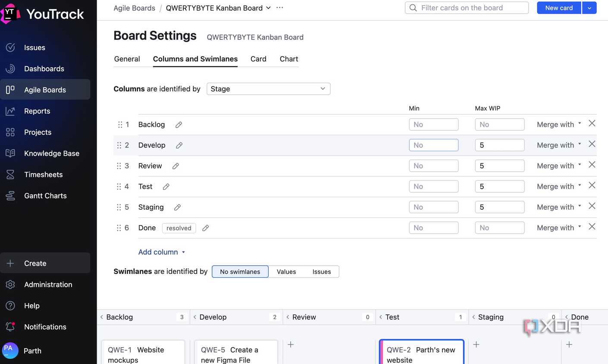Open Notifications bell item
Viewport: 608px width, 364px height.
pyautogui.click(x=45, y=326)
